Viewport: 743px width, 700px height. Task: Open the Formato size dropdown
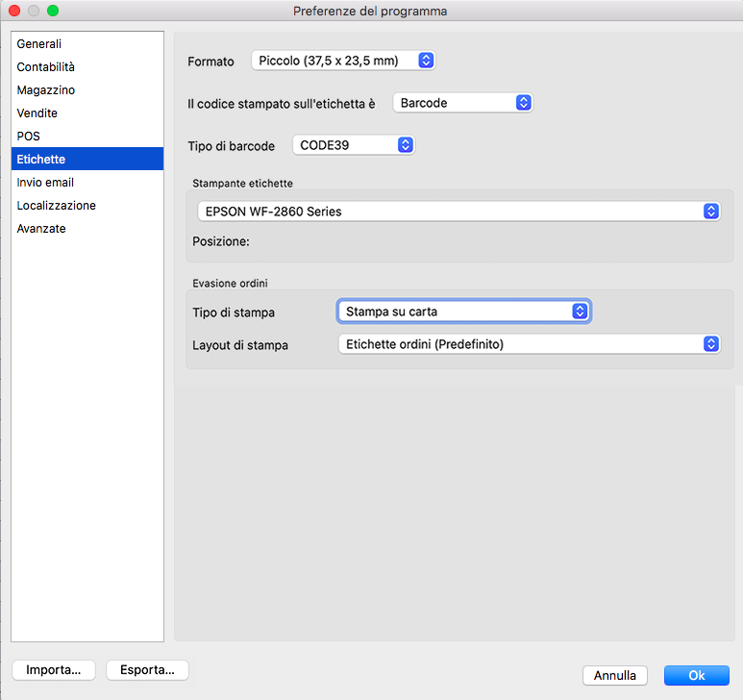pos(343,61)
